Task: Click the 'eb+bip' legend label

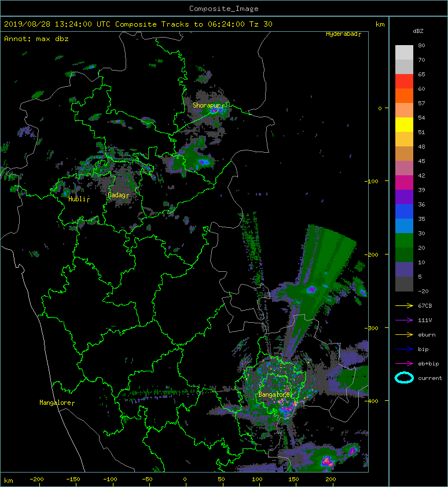Action: pos(428,364)
